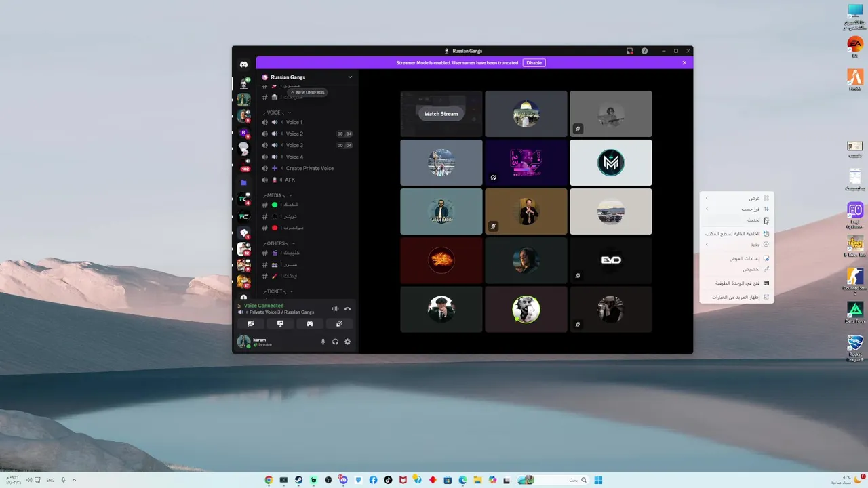Select the EVO logo participant tile
This screenshot has width=868, height=488.
coord(611,260)
